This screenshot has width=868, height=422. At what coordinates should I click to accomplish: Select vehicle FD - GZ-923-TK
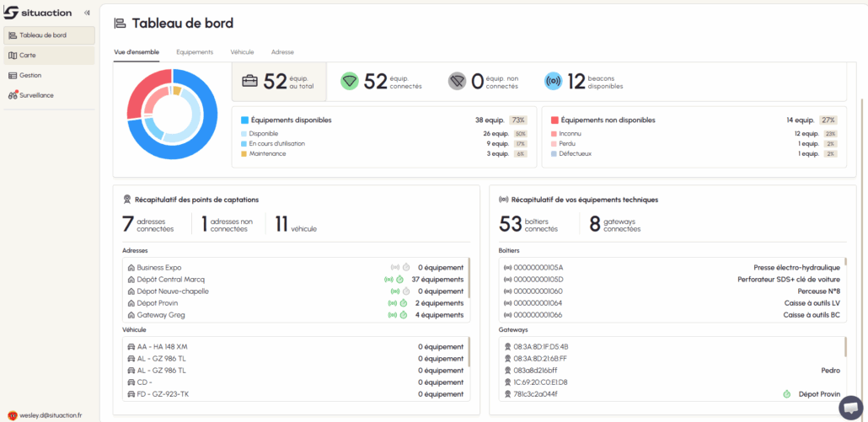296,394
